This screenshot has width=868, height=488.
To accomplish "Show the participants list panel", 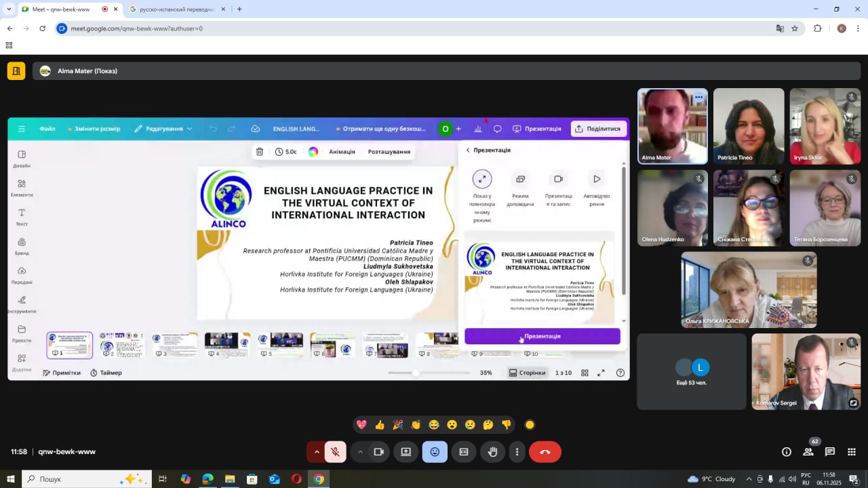I will click(x=808, y=452).
